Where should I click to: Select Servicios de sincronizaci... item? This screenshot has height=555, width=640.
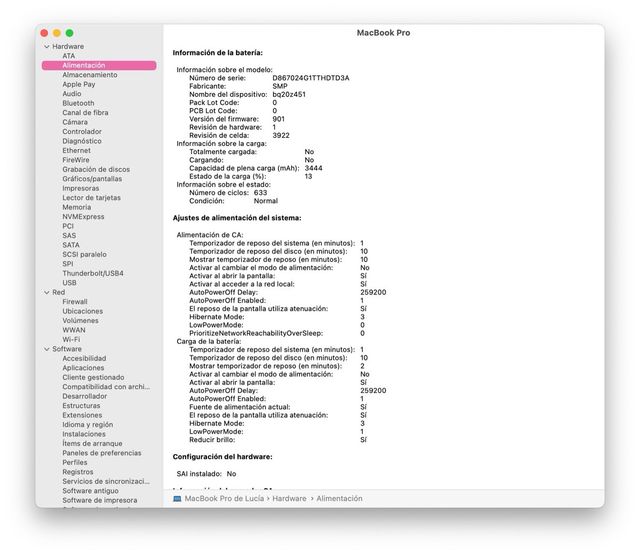click(x=106, y=482)
